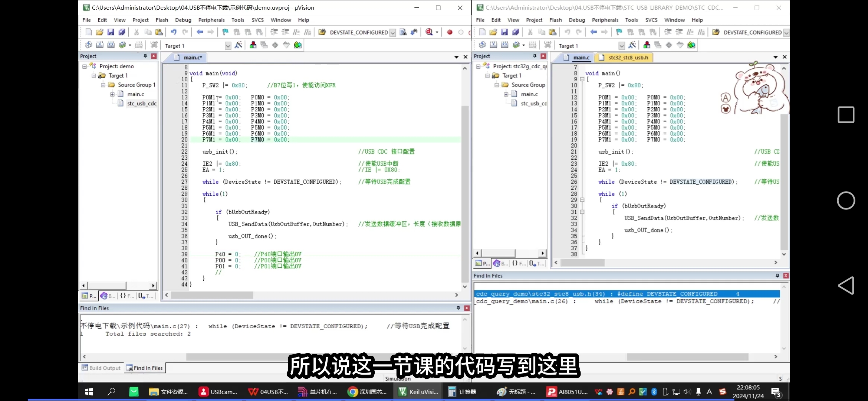
Task: Click right editor horizontal scrollbar thumb
Action: [x=582, y=263]
